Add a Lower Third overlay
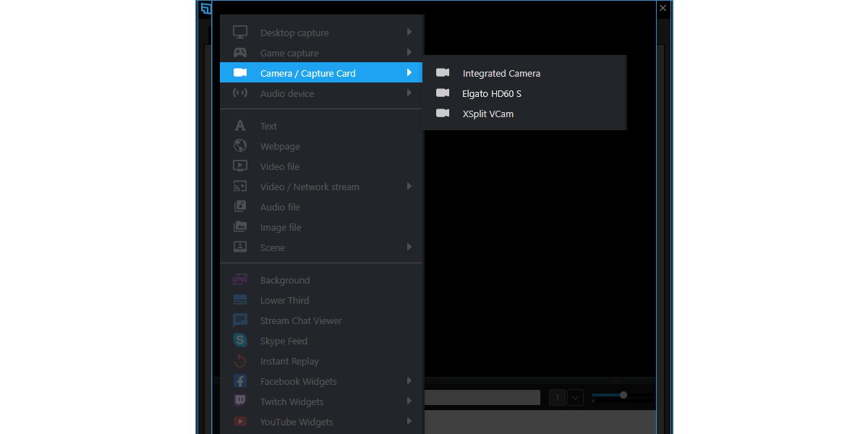The width and height of the screenshot is (868, 434). tap(284, 299)
